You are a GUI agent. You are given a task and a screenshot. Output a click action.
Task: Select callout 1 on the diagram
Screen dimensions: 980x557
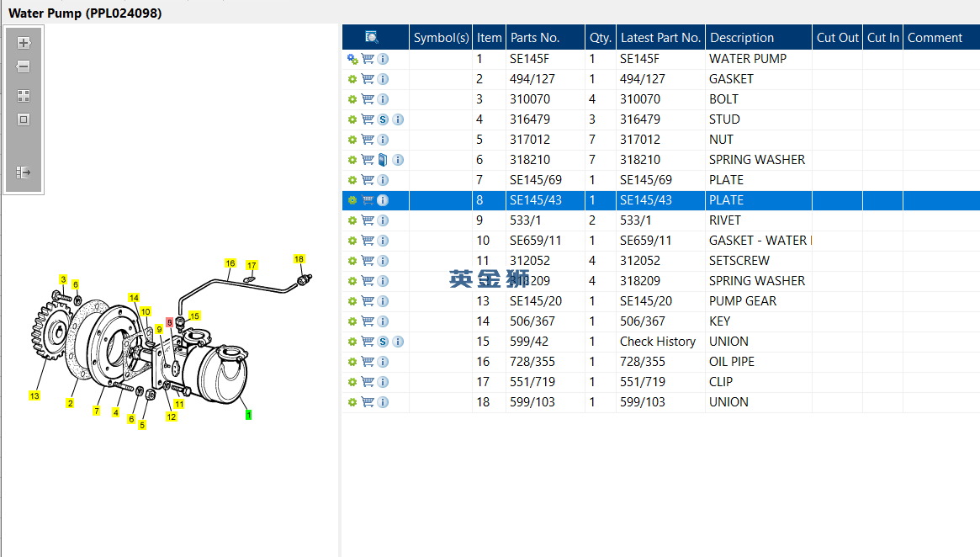249,415
